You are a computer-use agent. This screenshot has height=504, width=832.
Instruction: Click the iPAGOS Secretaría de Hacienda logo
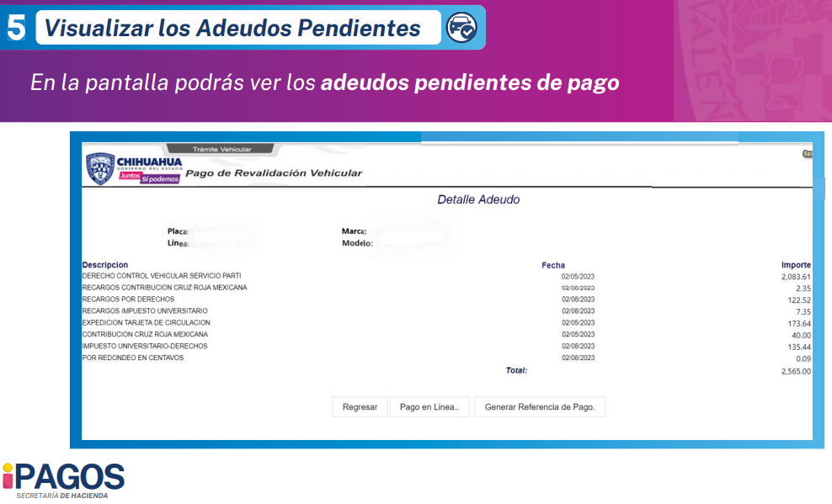(63, 480)
